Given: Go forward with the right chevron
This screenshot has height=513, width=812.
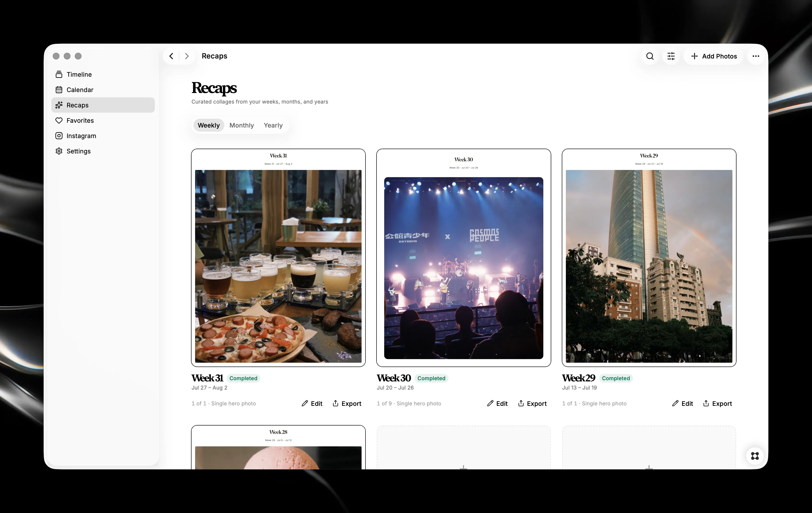Looking at the screenshot, I should [x=187, y=56].
